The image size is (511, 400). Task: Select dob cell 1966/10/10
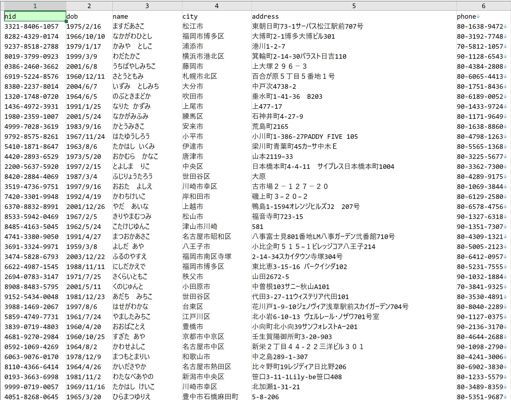pyautogui.click(x=89, y=36)
